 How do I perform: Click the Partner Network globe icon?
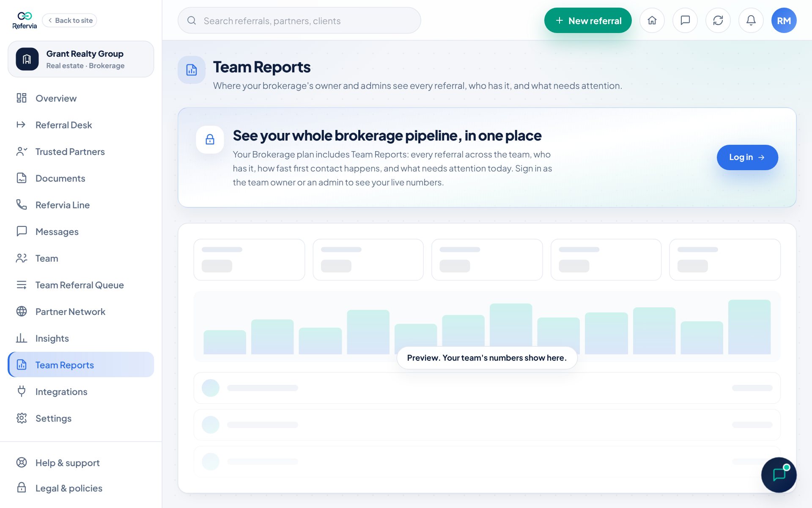click(x=22, y=312)
